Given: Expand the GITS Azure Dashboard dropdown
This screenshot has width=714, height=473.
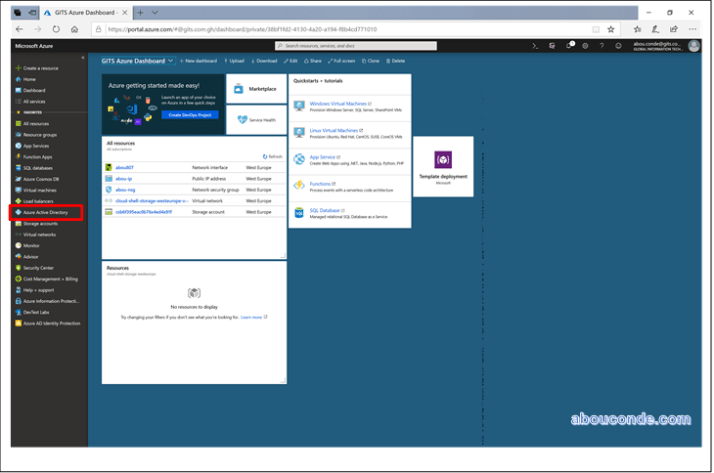Looking at the screenshot, I should pos(171,61).
